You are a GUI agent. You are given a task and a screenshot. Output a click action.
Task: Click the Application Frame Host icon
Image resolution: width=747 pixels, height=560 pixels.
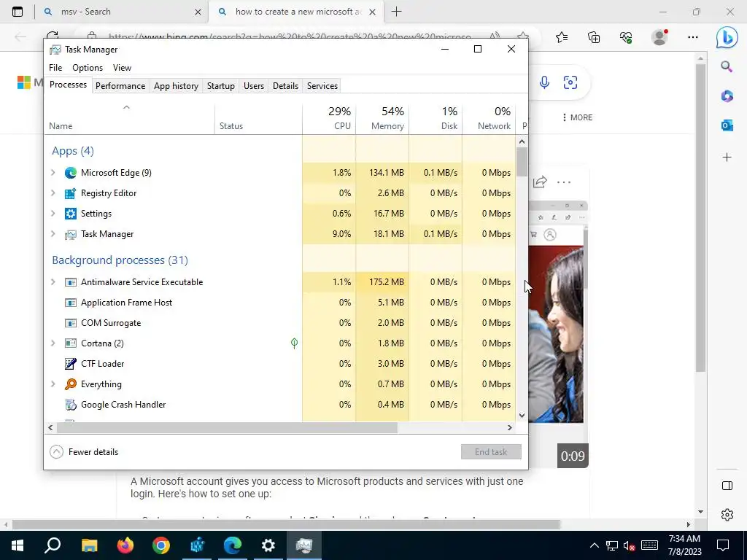point(71,303)
